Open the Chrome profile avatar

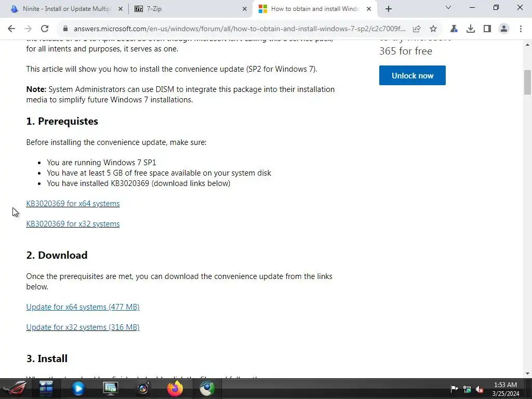(504, 29)
